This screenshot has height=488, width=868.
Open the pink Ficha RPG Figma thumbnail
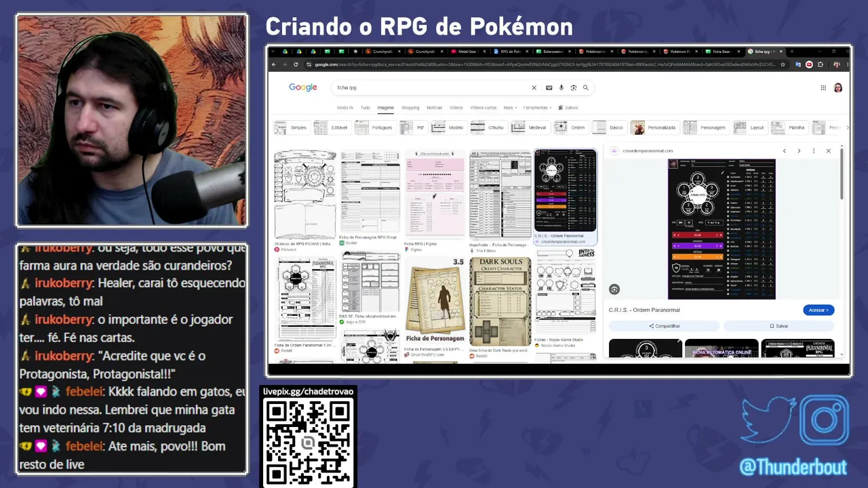[435, 195]
